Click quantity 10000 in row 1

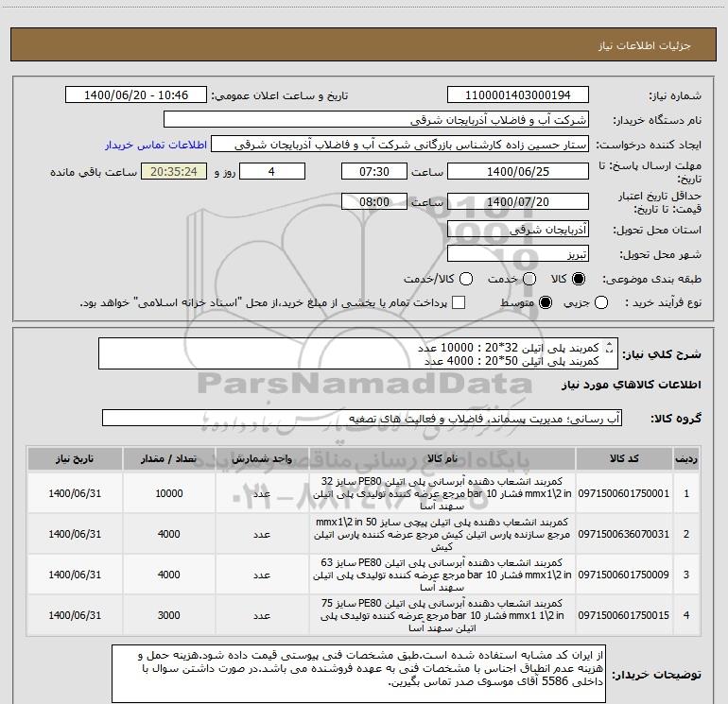(x=169, y=493)
